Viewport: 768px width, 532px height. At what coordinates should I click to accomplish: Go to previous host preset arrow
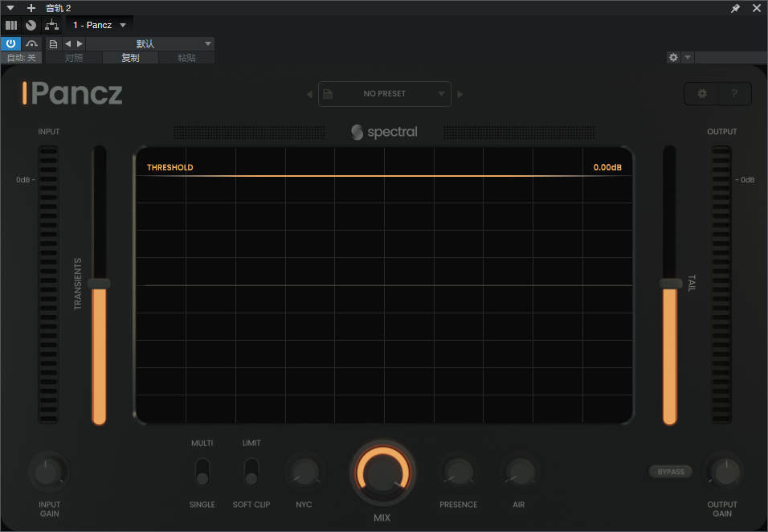coord(68,44)
